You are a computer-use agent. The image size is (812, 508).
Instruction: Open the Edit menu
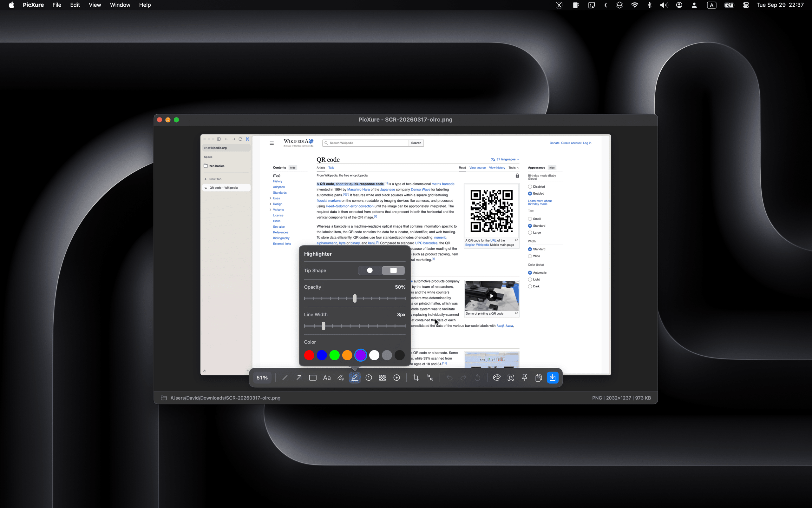coord(75,5)
